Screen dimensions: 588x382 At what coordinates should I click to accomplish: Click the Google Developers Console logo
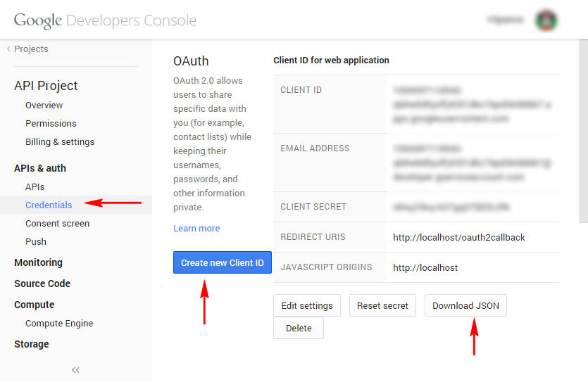(105, 20)
